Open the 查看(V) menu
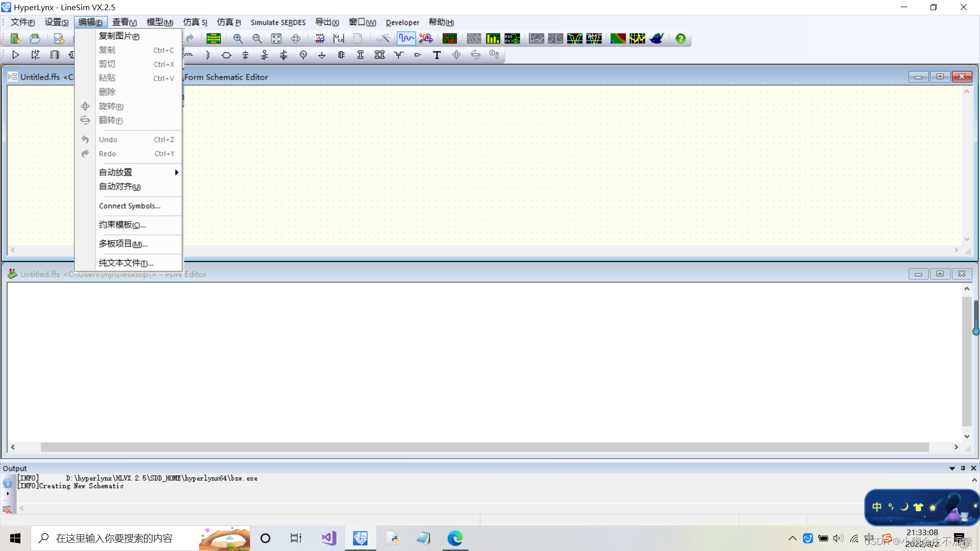980x551 pixels. [x=125, y=22]
